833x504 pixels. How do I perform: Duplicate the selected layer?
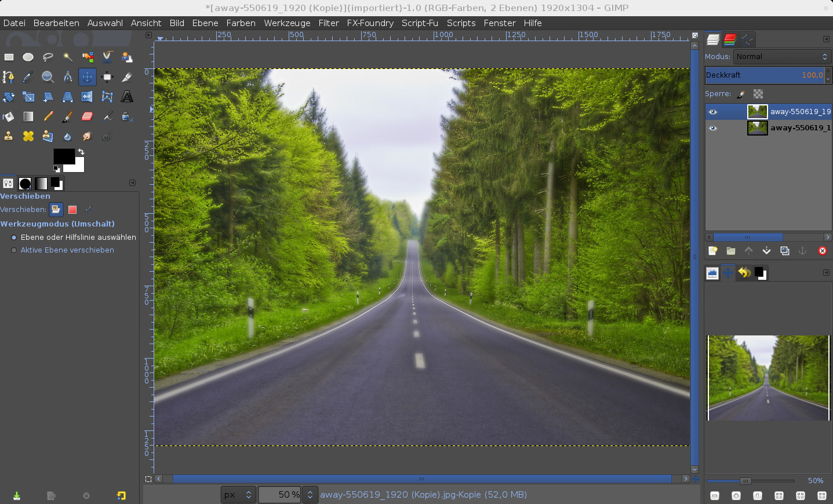[785, 251]
